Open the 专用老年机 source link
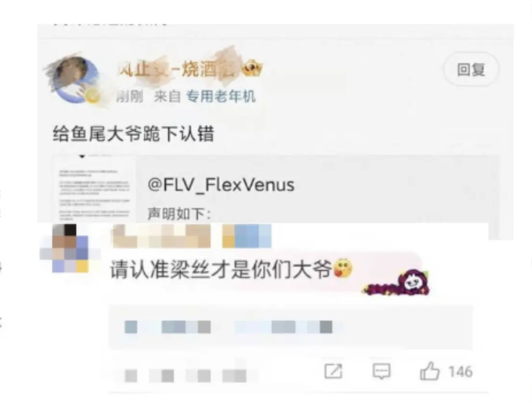This screenshot has height=414, width=532. pyautogui.click(x=220, y=96)
